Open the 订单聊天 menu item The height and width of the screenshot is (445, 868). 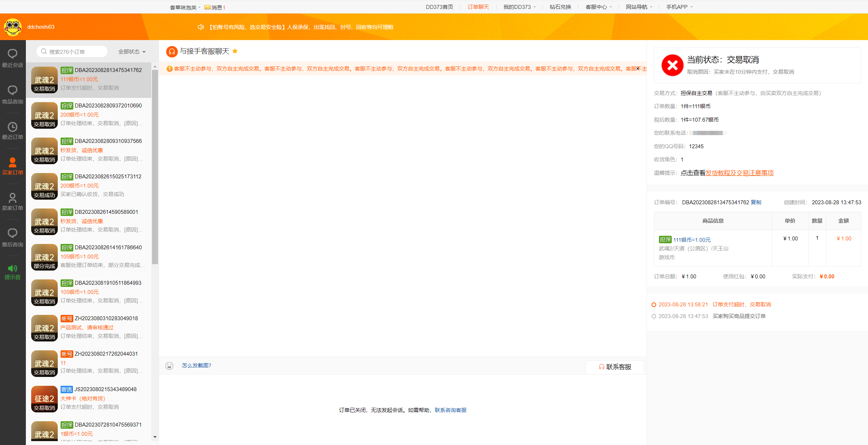click(478, 7)
